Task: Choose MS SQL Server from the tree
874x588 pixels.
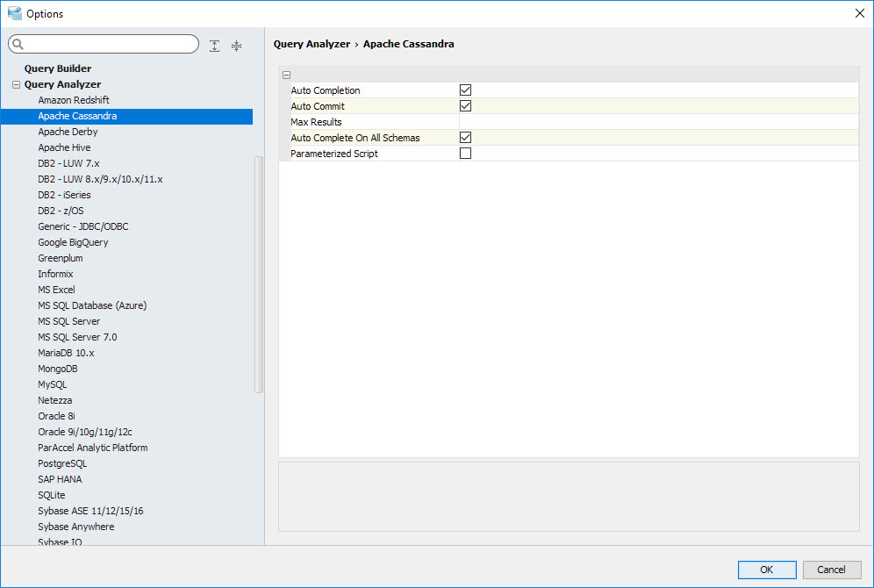Action: click(69, 321)
